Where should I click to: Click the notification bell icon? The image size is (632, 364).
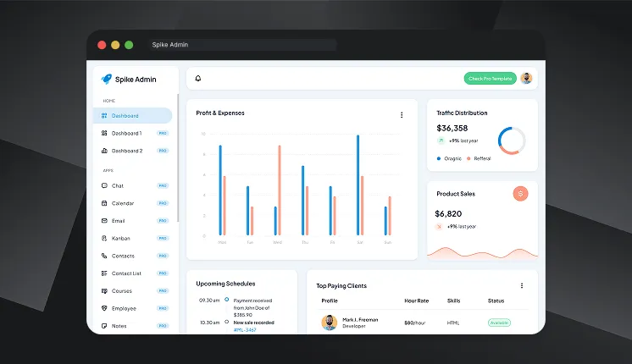tap(198, 79)
